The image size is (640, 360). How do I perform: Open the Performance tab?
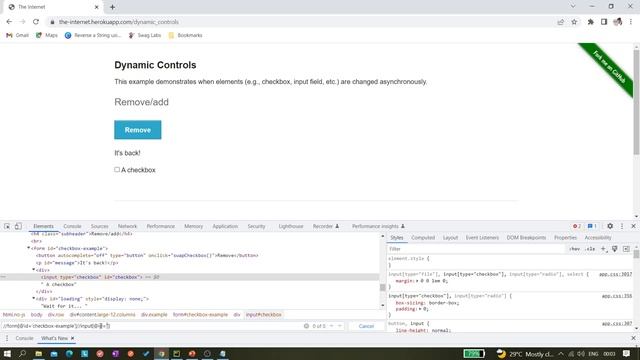click(x=160, y=226)
